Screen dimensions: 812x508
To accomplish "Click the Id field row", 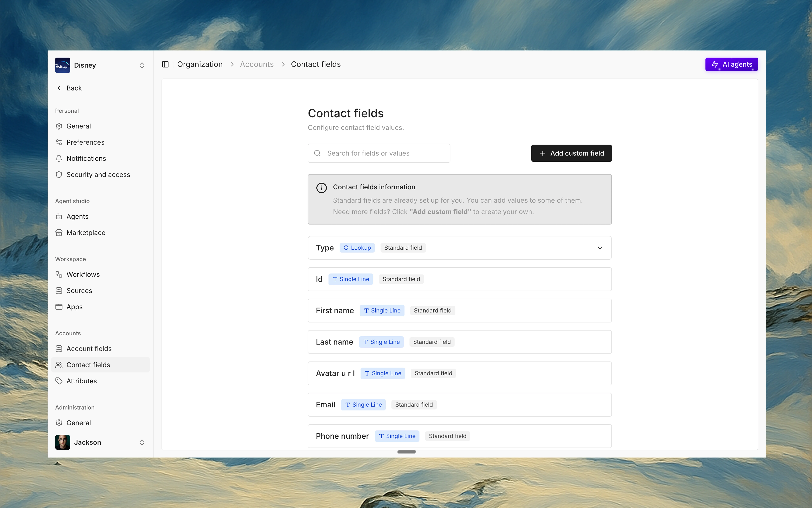I will (460, 279).
